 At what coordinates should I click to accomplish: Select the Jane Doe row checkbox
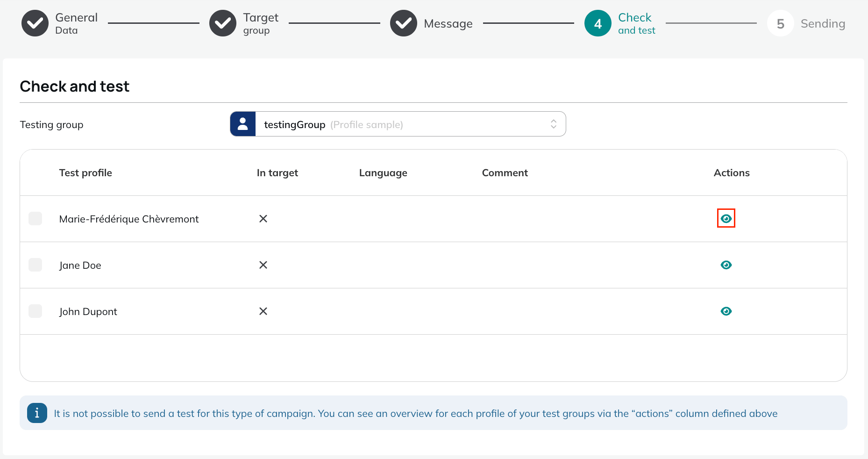tap(35, 265)
